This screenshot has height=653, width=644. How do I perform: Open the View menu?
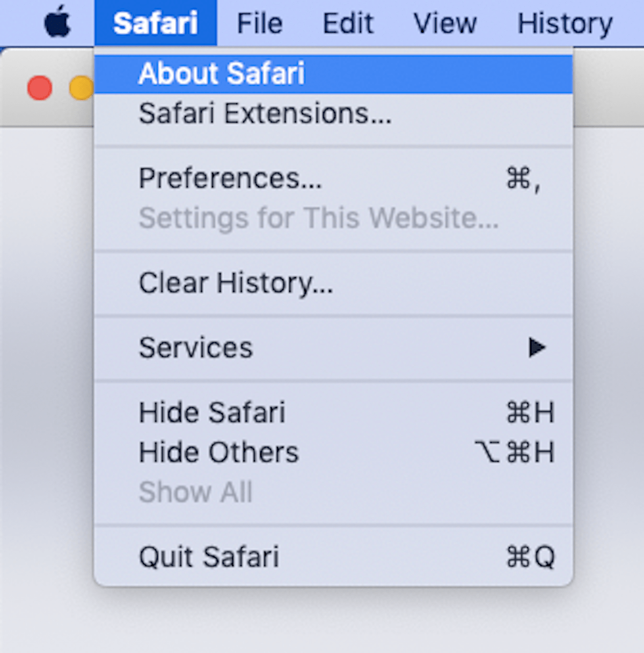[445, 23]
